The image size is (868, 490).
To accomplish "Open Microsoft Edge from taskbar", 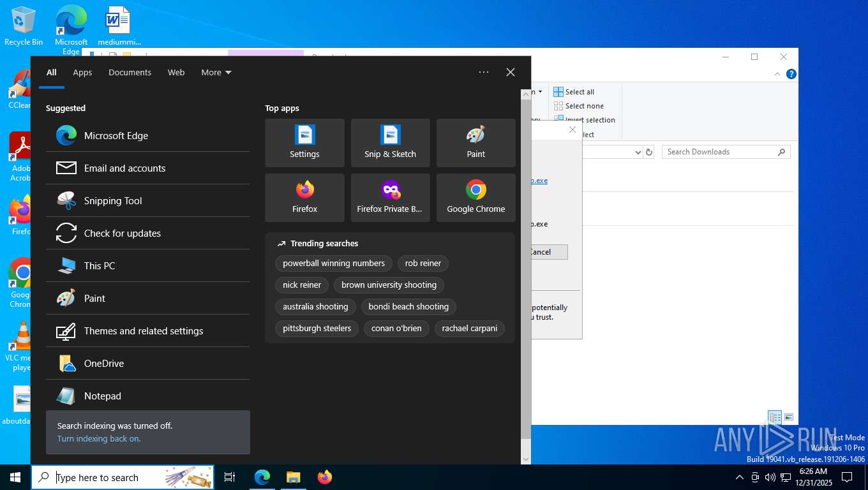I will pos(262,477).
